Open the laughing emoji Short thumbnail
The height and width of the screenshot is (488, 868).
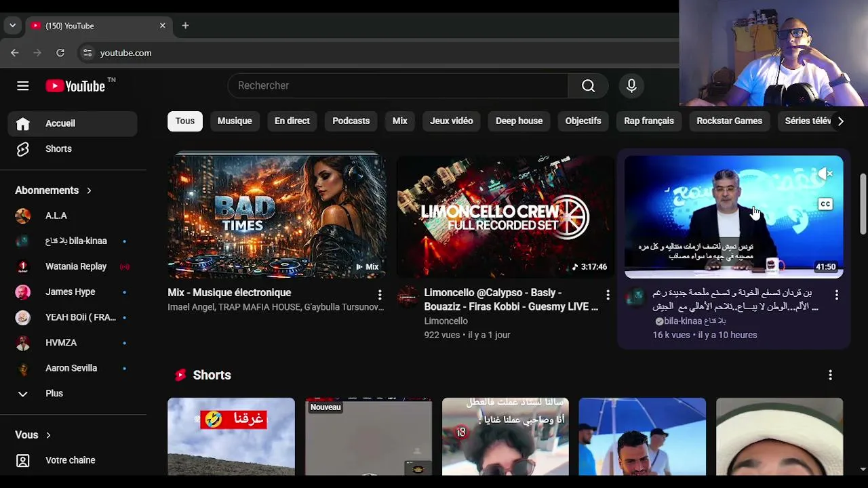(231, 436)
